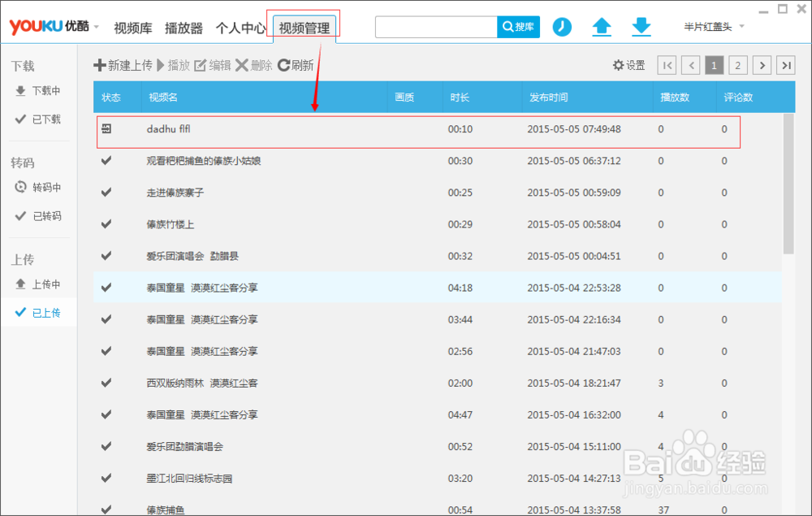Jump to first page button

(667, 65)
